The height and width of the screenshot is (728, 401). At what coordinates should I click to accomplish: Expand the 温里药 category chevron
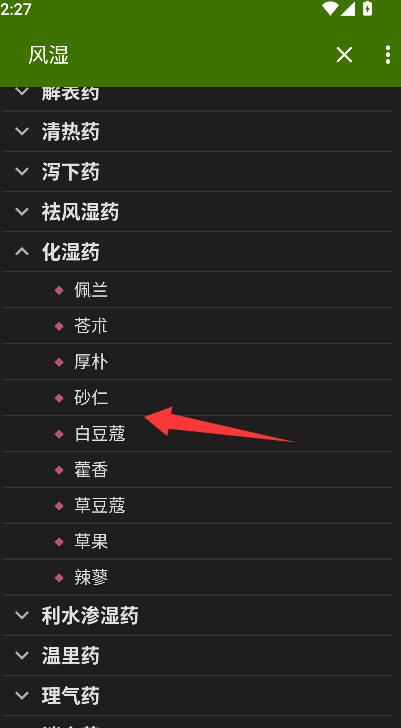[22, 656]
